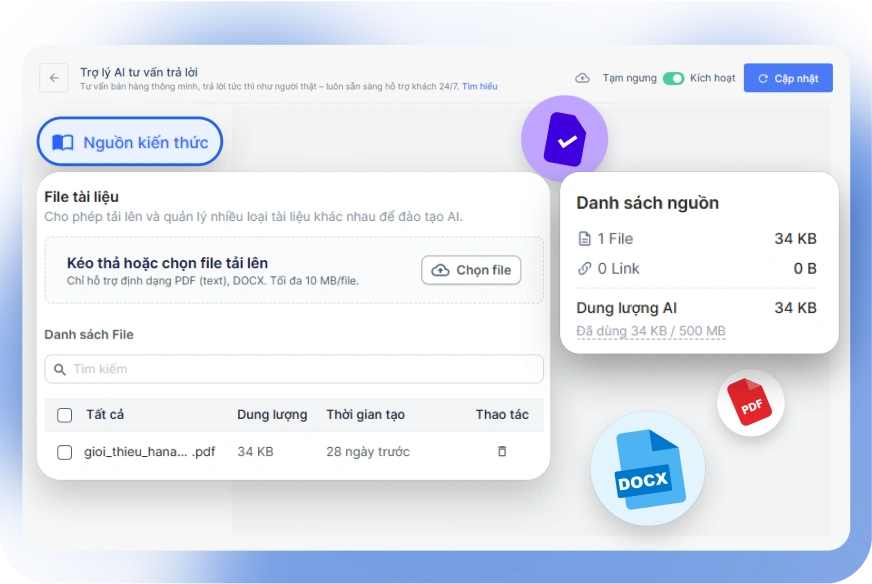Click the book icon in Nguồn kiến thức
This screenshot has width=872, height=584.
[63, 143]
